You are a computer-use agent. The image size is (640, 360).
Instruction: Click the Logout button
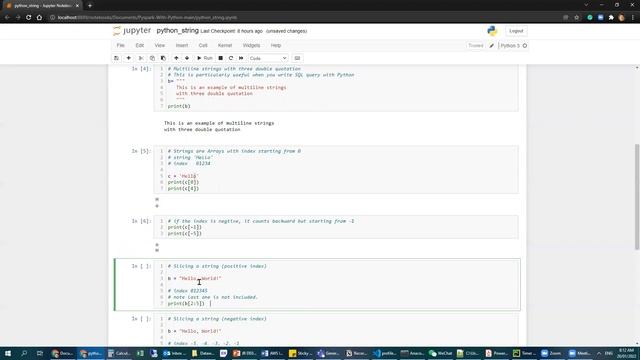click(x=516, y=31)
